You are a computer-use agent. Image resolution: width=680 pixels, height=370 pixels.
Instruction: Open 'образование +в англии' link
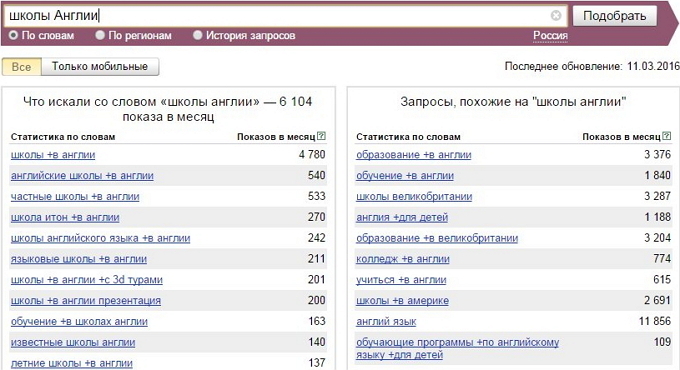414,155
